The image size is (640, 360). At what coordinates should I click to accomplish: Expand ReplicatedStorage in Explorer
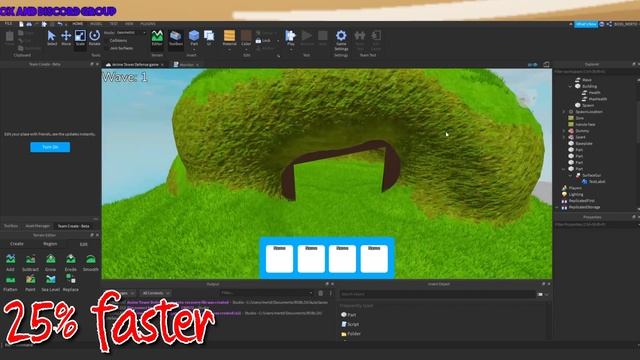pyautogui.click(x=558, y=207)
